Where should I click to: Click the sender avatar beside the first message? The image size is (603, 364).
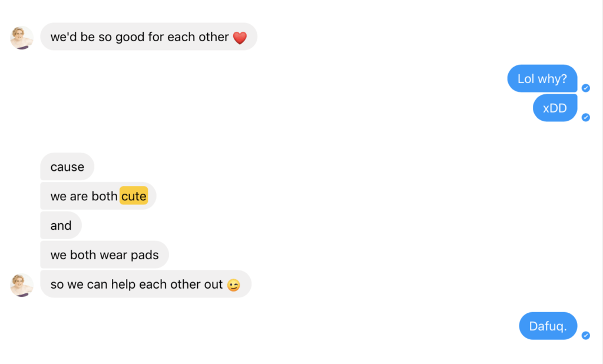tap(22, 38)
